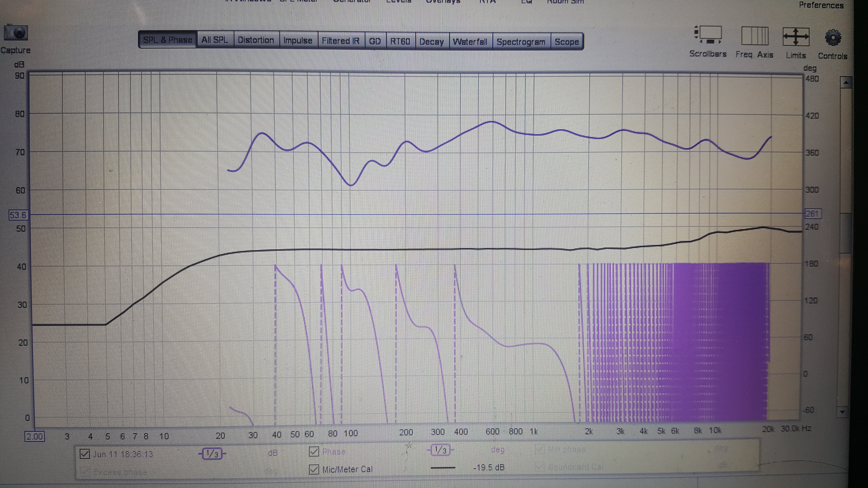Go to the Impulse tab
The image size is (868, 488).
(298, 41)
